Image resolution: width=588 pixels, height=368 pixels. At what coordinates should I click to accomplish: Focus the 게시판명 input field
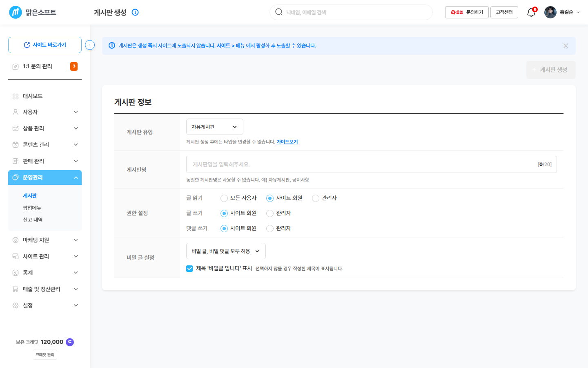pos(372,164)
